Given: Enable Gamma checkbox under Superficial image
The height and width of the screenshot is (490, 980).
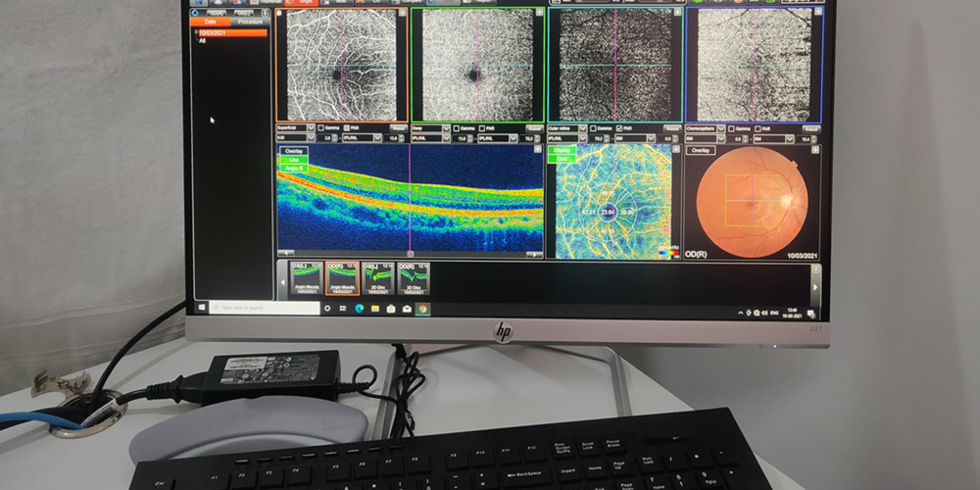Looking at the screenshot, I should click(321, 127).
